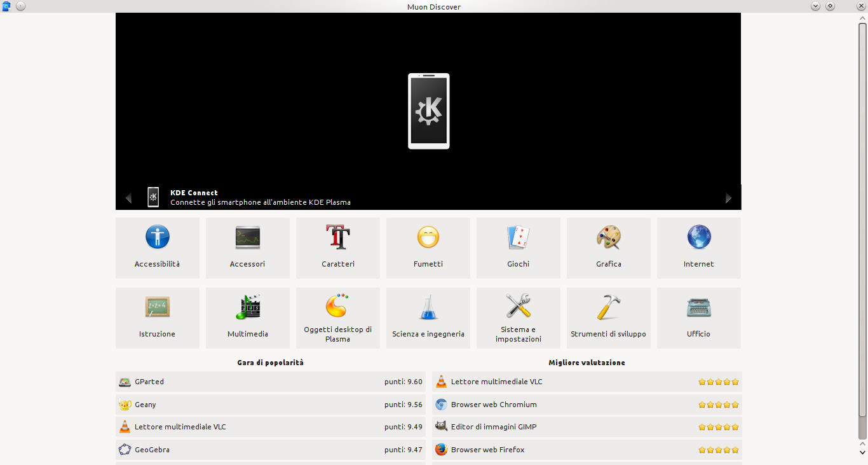This screenshot has height=465, width=868.
Task: Open the Accessibilità category icon
Action: (157, 237)
